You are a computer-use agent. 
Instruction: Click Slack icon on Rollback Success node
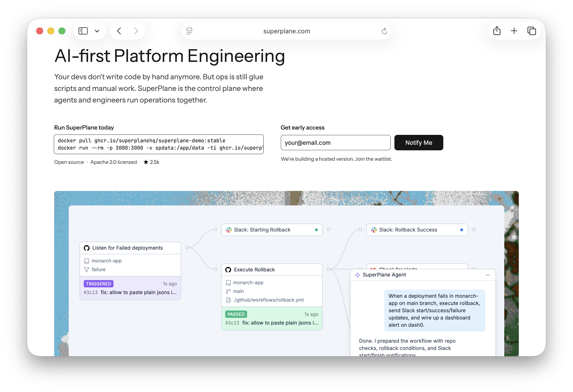click(374, 230)
